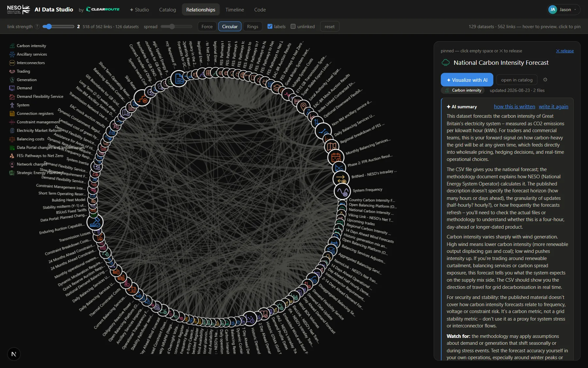The width and height of the screenshot is (588, 368).
Task: Open the settings gear beside open in catalog
Action: coord(545,80)
